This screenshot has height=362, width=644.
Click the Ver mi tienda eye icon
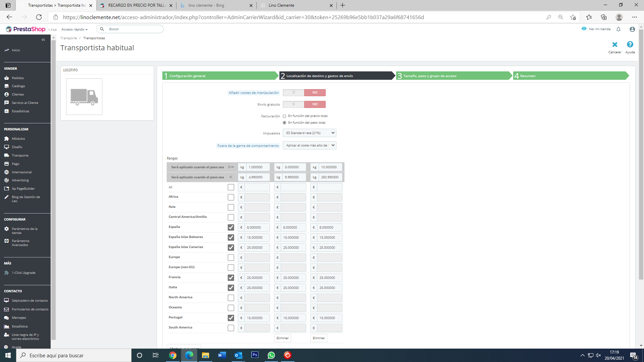584,29
